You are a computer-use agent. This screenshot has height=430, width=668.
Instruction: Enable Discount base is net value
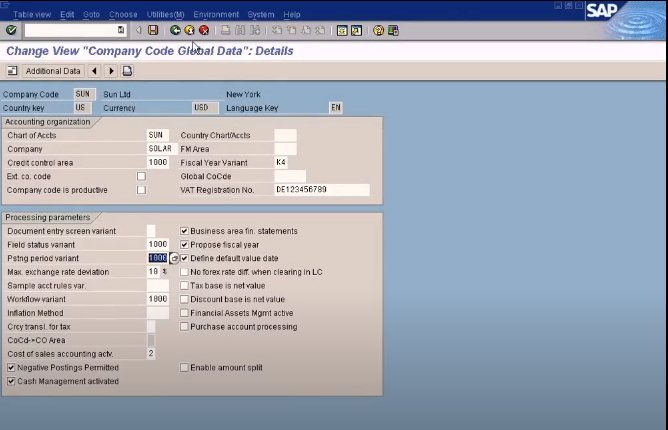[x=184, y=299]
